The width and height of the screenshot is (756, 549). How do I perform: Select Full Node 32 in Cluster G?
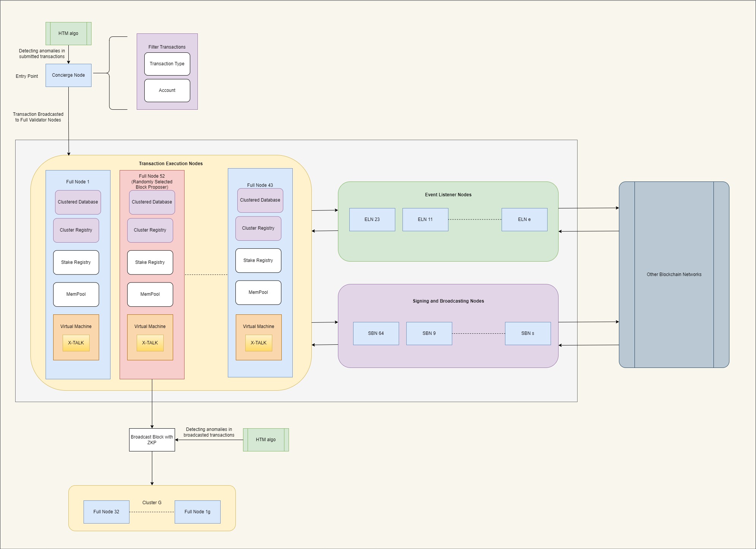[106, 512]
